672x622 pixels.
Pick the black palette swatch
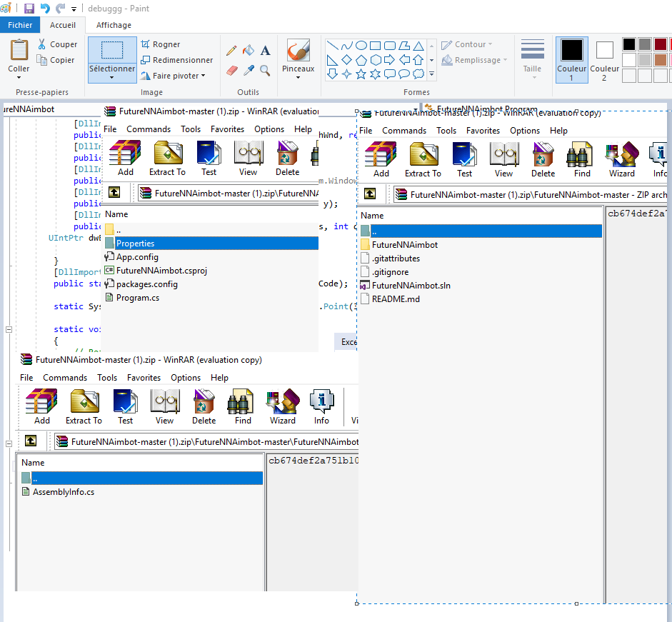[x=629, y=44]
